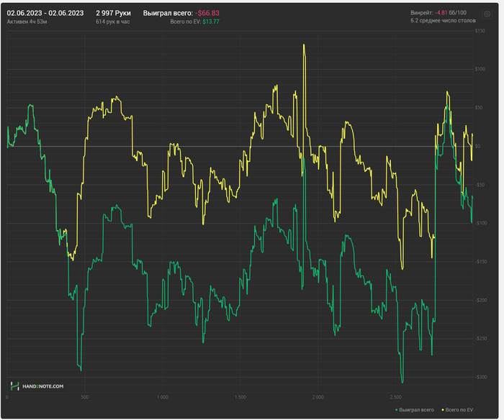Screen dimensions: 504x420
Task: Click the Hand2Note logo icon
Action: pyautogui.click(x=14, y=386)
